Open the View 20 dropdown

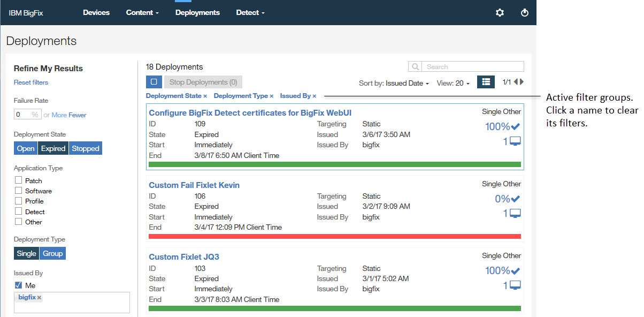tap(453, 83)
